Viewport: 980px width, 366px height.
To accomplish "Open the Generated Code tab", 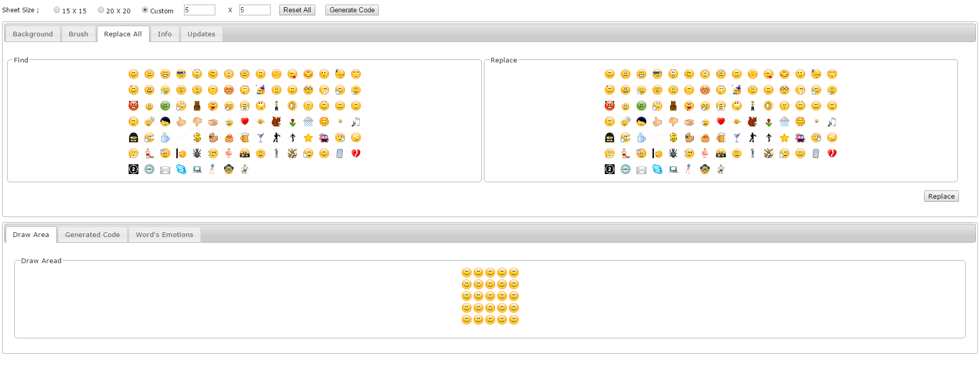I will click(x=92, y=234).
